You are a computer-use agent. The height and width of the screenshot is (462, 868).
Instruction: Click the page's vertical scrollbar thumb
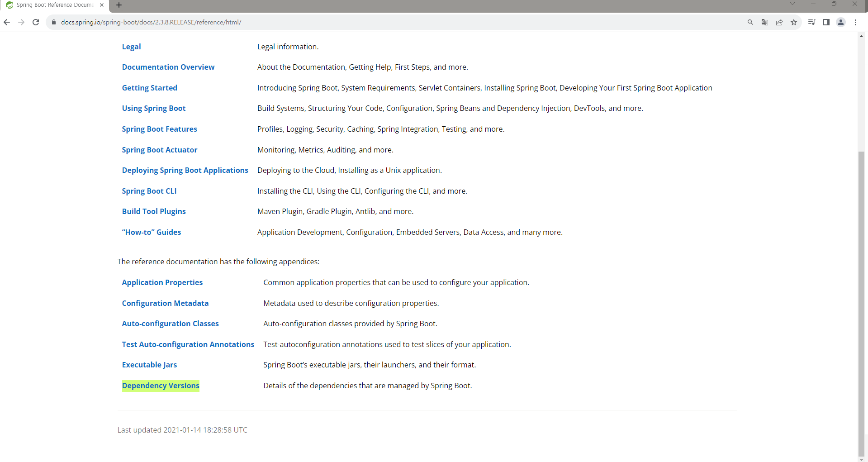[861, 303]
